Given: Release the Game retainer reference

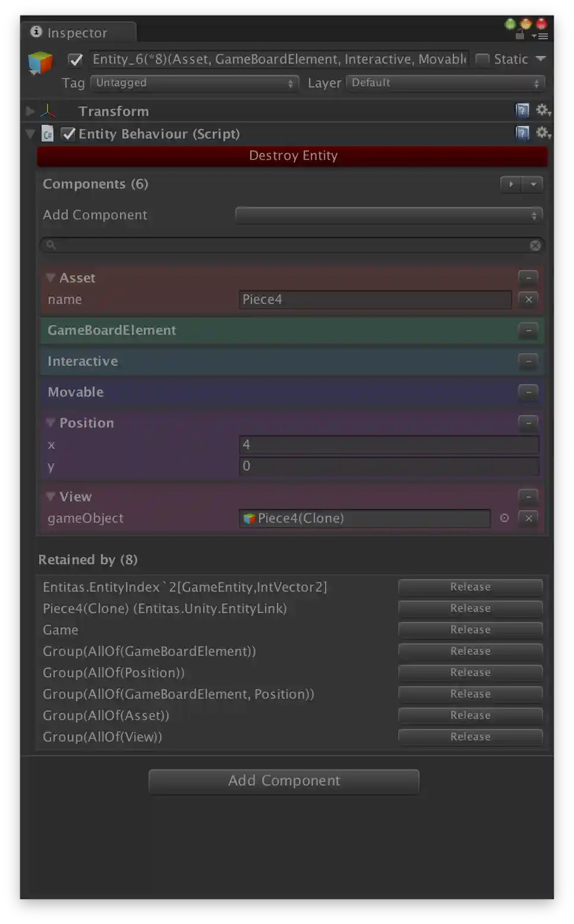Looking at the screenshot, I should (x=470, y=629).
